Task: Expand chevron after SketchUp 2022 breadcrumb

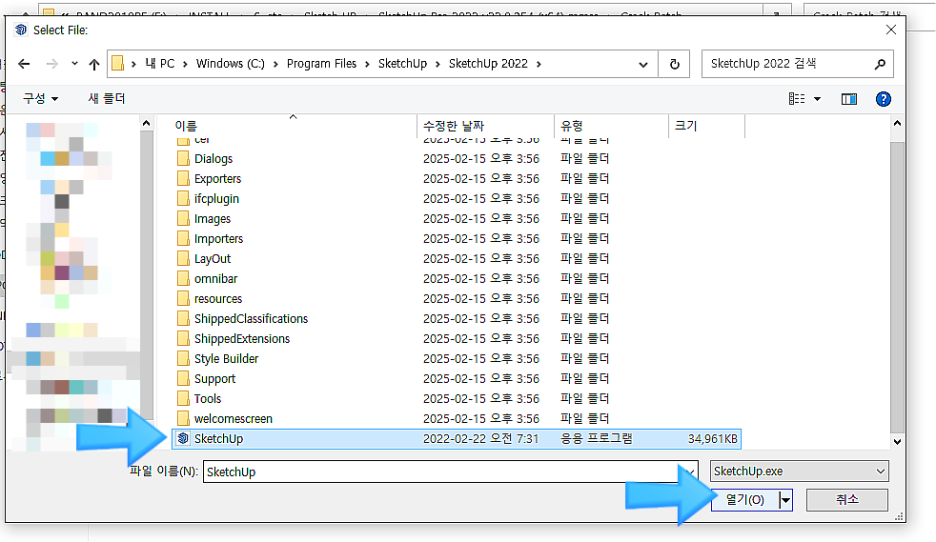Action: click(x=539, y=64)
